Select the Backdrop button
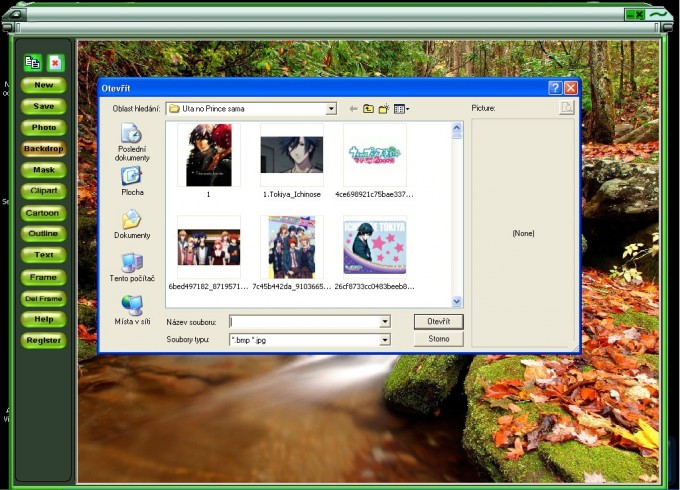Screen dimensions: 680x490 (44, 149)
